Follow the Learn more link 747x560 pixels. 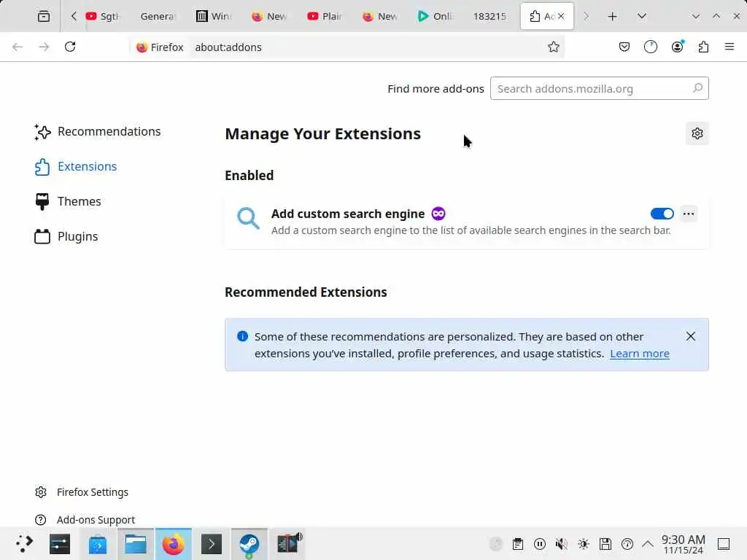[640, 354]
